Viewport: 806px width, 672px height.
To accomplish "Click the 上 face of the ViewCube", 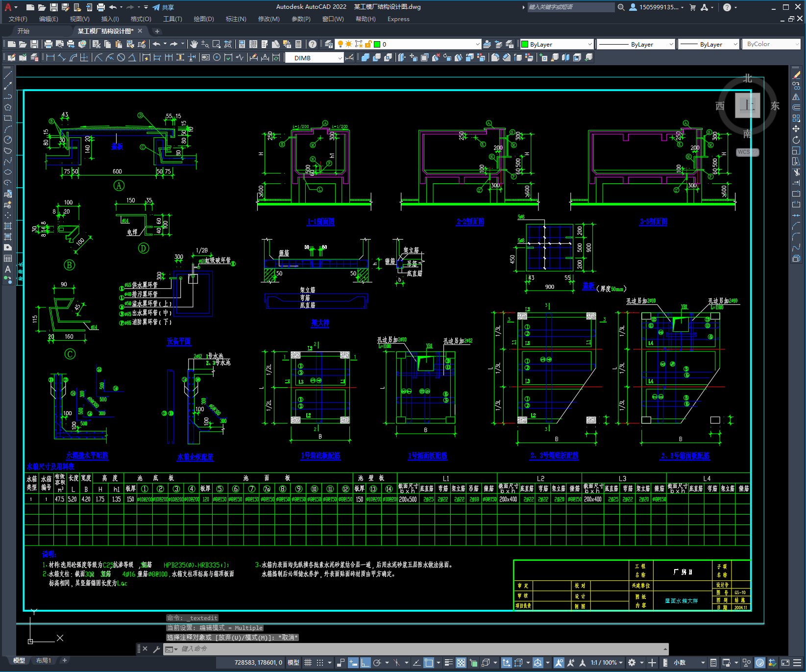I will pos(747,105).
